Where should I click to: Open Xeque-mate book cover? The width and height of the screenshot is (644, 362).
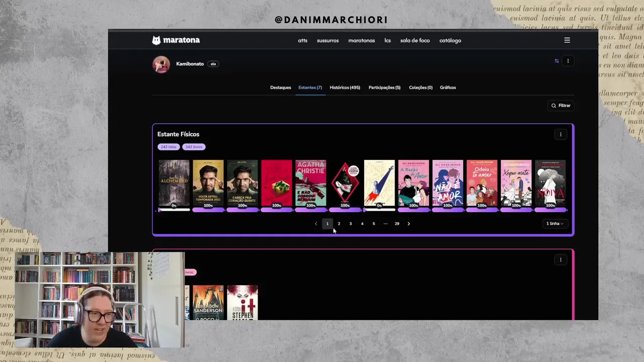click(516, 183)
